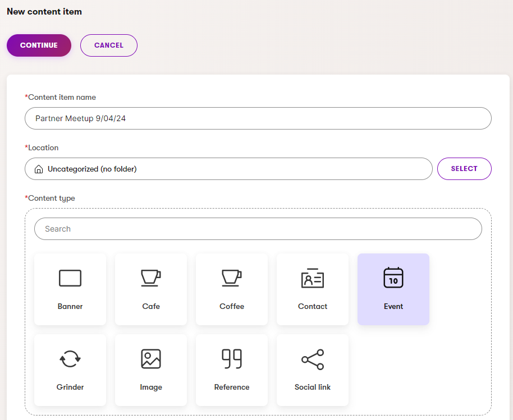Pick the Contact card icon
The height and width of the screenshot is (420, 513).
tap(312, 278)
